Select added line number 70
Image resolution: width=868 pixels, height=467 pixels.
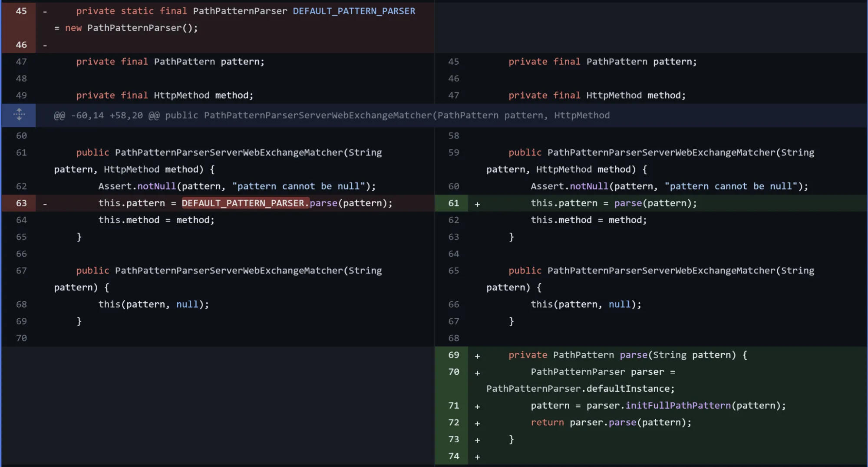point(453,372)
